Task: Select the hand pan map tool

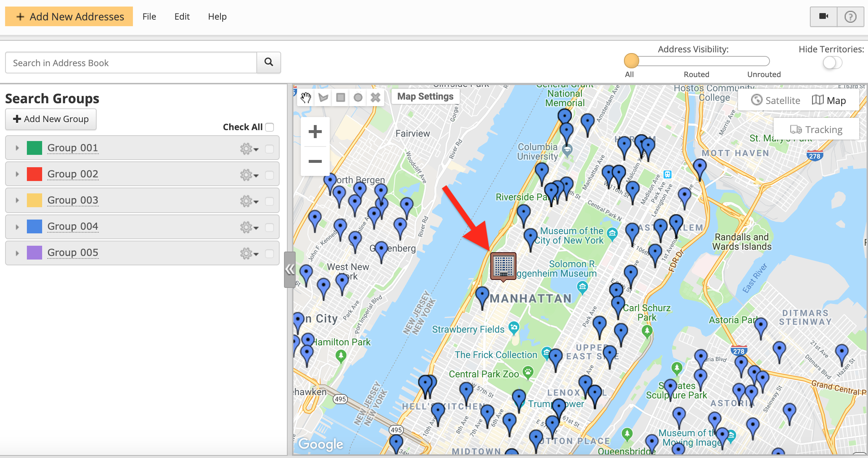Action: point(306,97)
